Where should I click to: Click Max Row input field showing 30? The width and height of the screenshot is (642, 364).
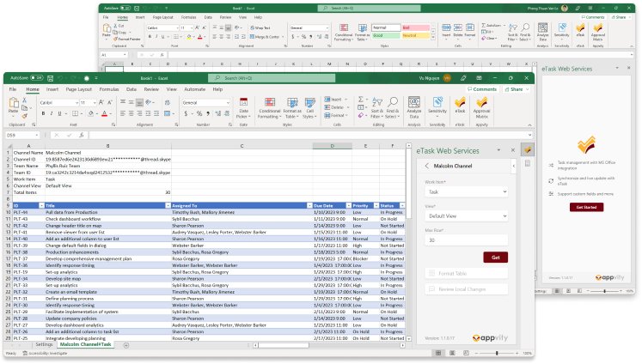(467, 240)
